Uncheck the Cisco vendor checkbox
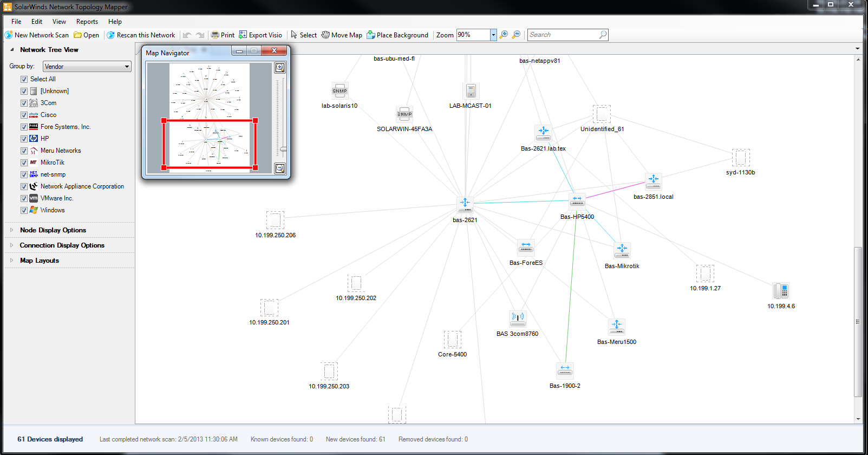The image size is (868, 455). point(24,115)
